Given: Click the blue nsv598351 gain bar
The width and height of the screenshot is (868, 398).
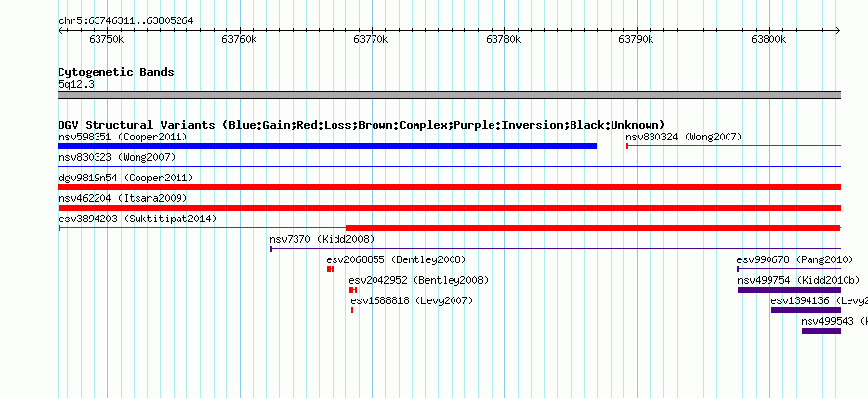Looking at the screenshot, I should pyautogui.click(x=327, y=146).
